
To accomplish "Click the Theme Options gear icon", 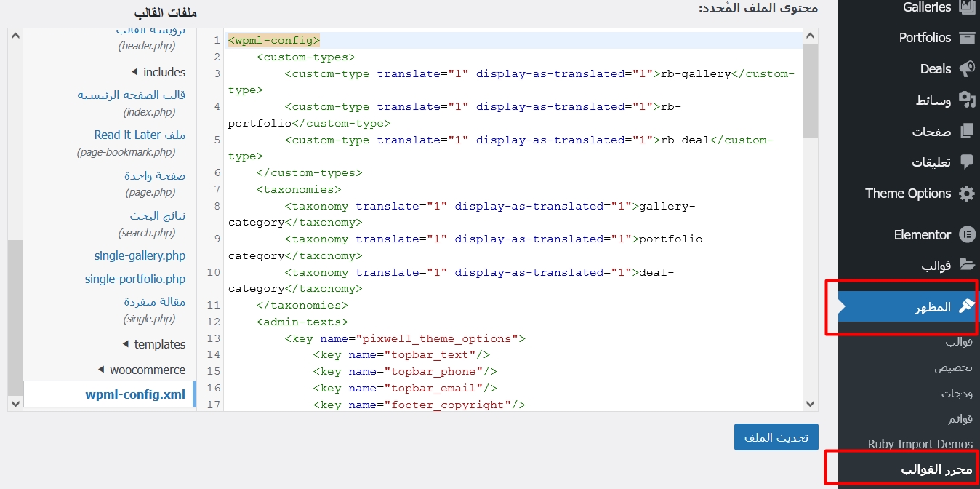I will click(x=966, y=194).
